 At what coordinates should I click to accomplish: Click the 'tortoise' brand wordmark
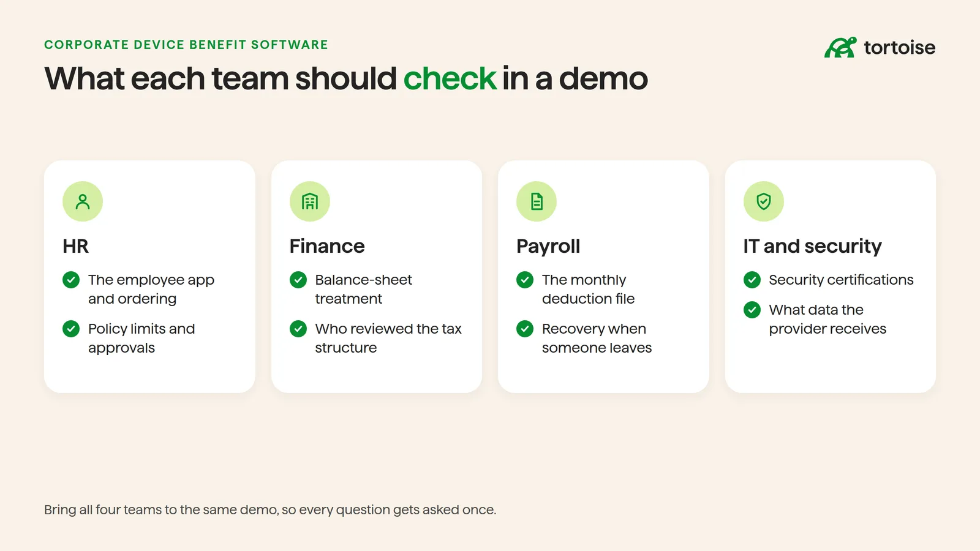point(899,48)
